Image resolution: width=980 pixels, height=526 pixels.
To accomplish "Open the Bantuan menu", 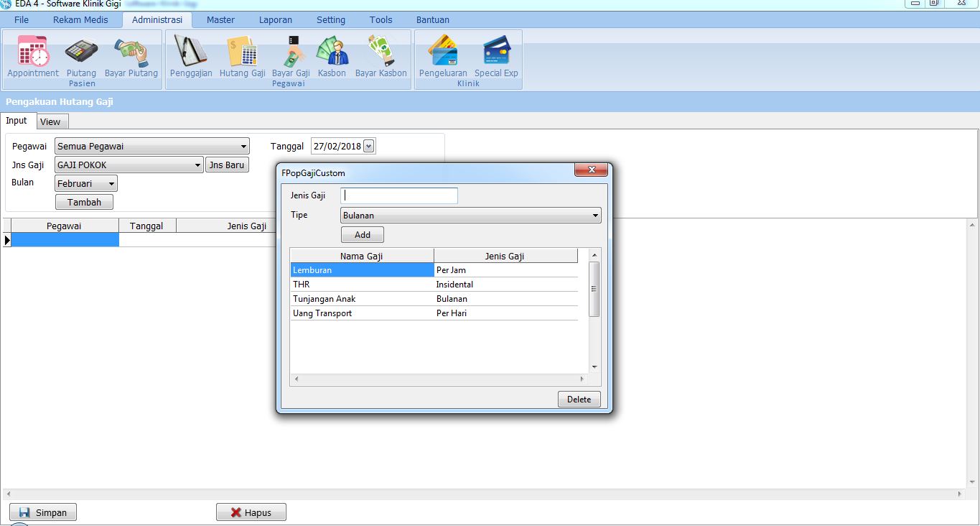I will pos(433,19).
